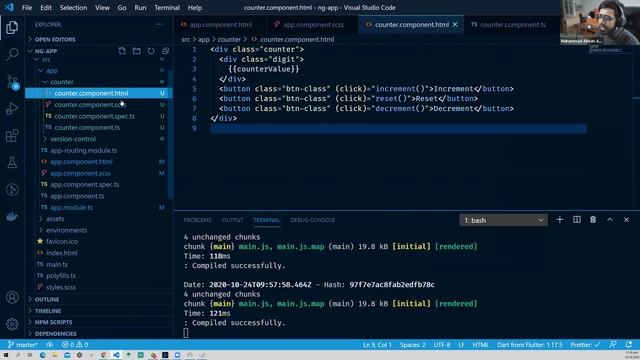Screen dimensions: 640x360
Task: Split the terminal panel
Action: [577, 220]
